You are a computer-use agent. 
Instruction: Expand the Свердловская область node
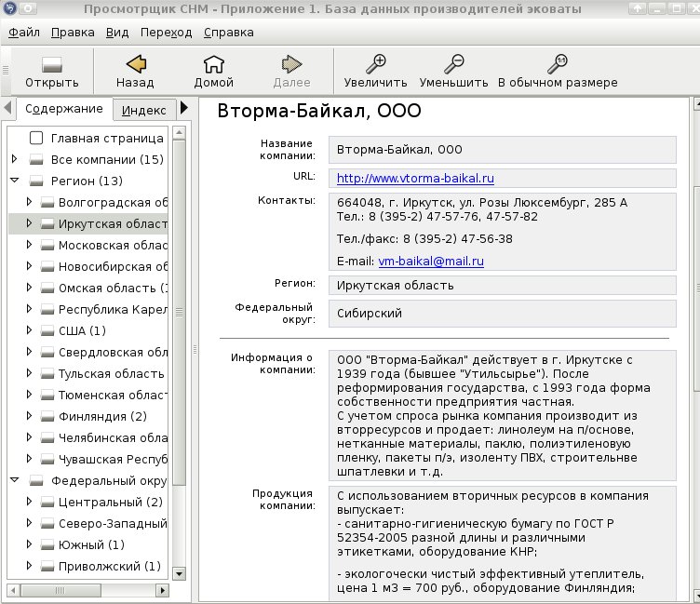click(29, 352)
